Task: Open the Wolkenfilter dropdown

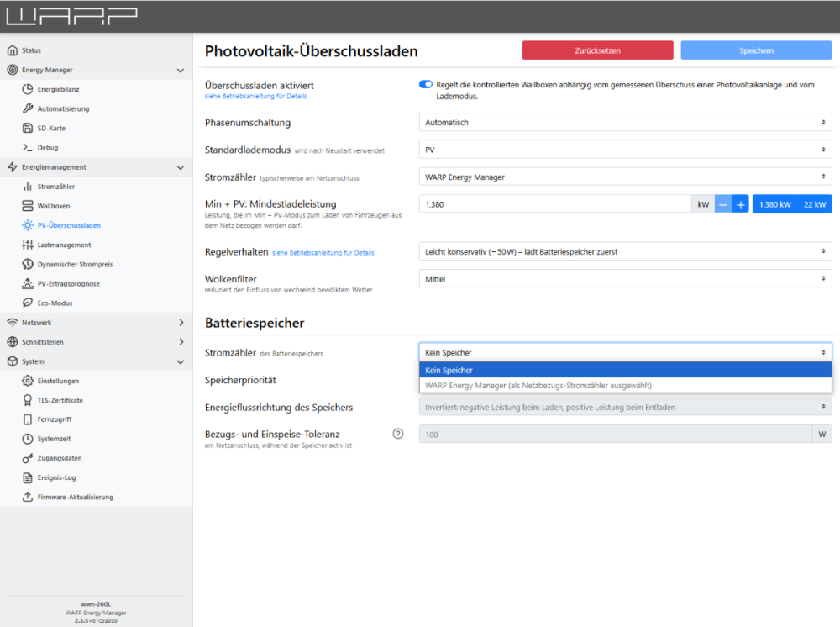Action: 625,279
